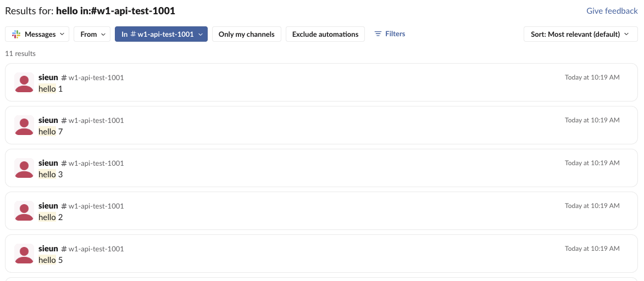The width and height of the screenshot is (644, 281).
Task: Click the chevron arrow in Sort dropdown
Action: pyautogui.click(x=626, y=34)
